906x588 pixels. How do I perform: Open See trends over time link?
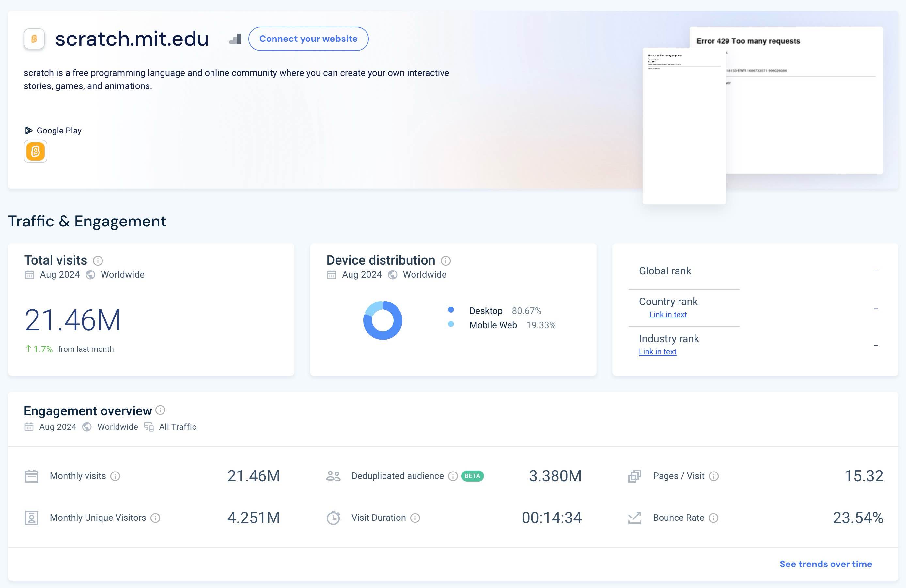[826, 564]
